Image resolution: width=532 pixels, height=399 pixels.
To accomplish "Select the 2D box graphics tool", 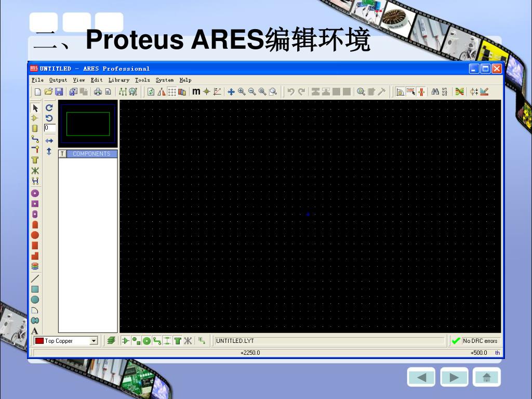I will pyautogui.click(x=35, y=289).
